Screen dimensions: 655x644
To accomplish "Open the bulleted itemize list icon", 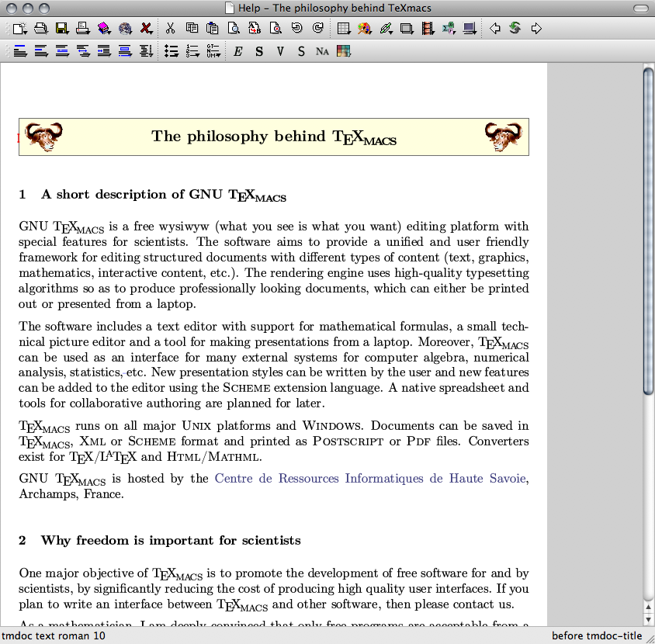I will coord(172,51).
